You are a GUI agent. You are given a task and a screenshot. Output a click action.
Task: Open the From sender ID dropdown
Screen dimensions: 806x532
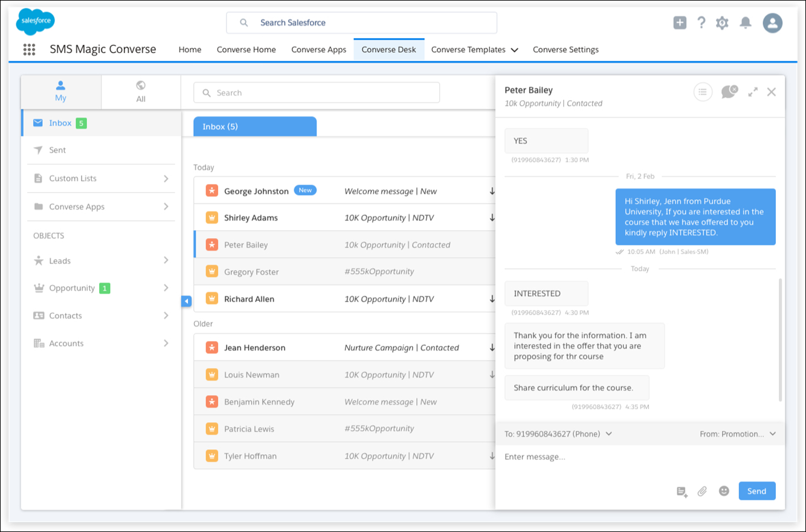[x=773, y=434]
